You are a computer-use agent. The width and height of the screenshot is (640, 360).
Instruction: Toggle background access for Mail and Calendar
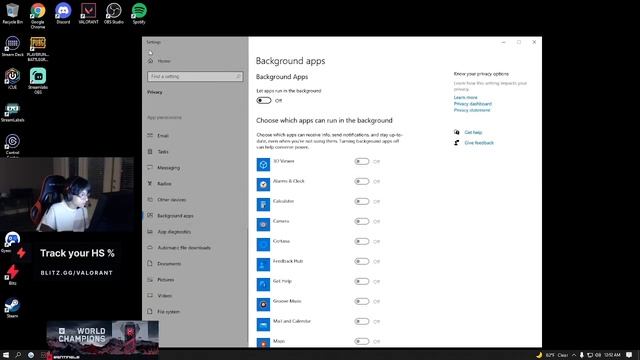coord(362,322)
